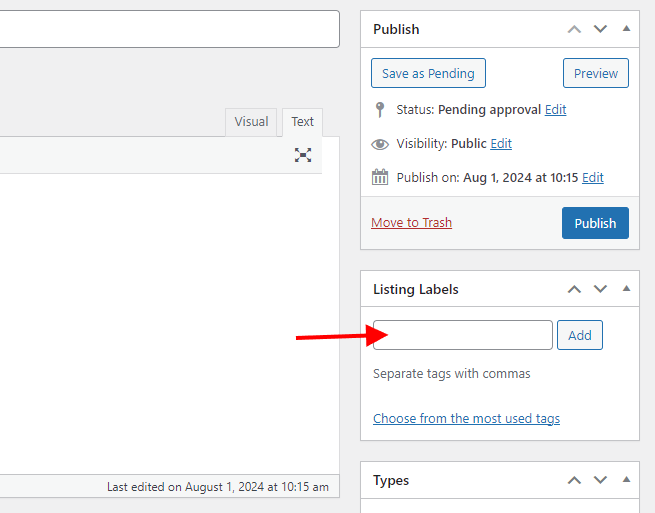Click the publish date calendar icon
655x513 pixels.
click(x=380, y=177)
